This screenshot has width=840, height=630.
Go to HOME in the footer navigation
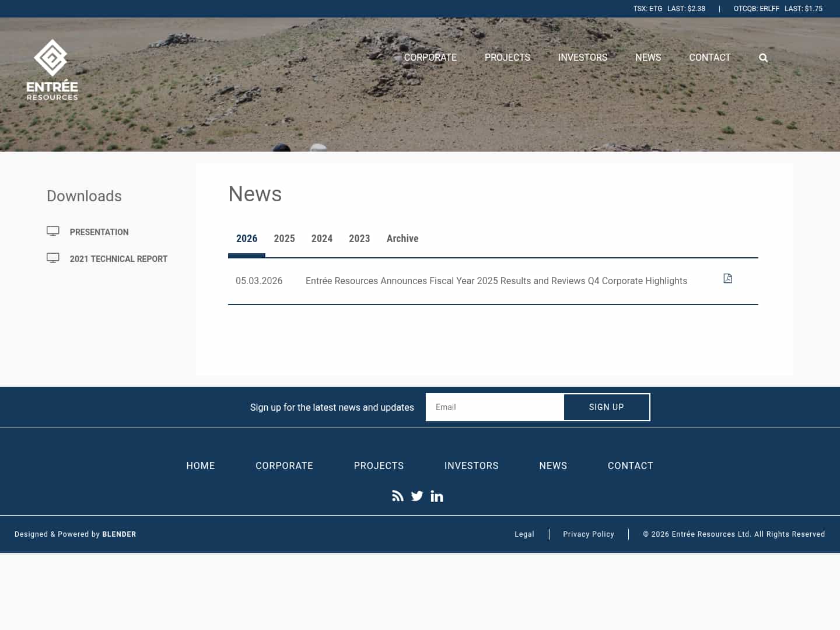click(x=201, y=466)
